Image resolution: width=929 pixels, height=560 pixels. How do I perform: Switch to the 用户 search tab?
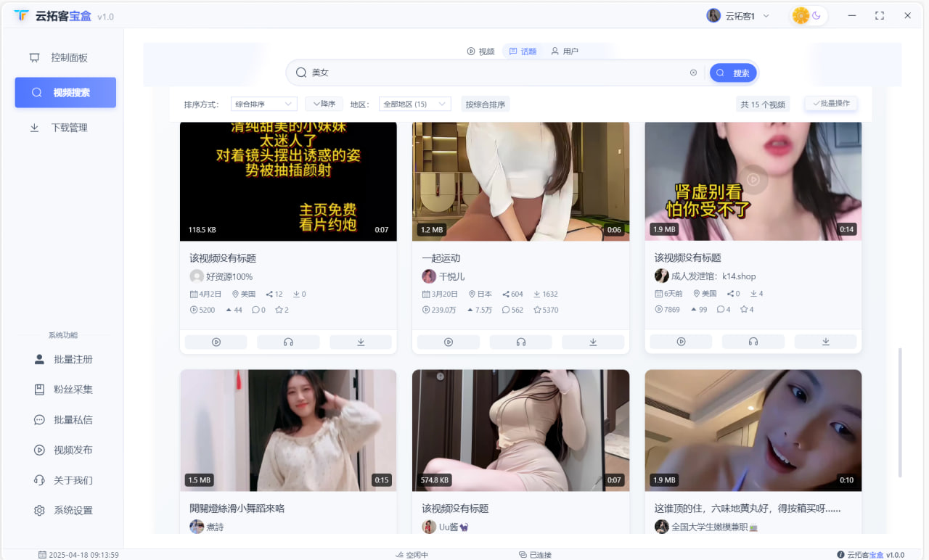[x=565, y=51]
